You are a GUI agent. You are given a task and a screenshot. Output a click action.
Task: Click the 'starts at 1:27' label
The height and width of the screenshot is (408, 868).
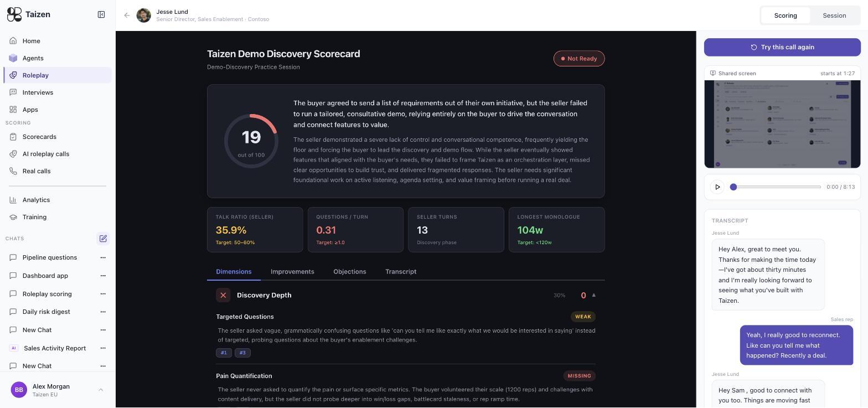tap(838, 73)
